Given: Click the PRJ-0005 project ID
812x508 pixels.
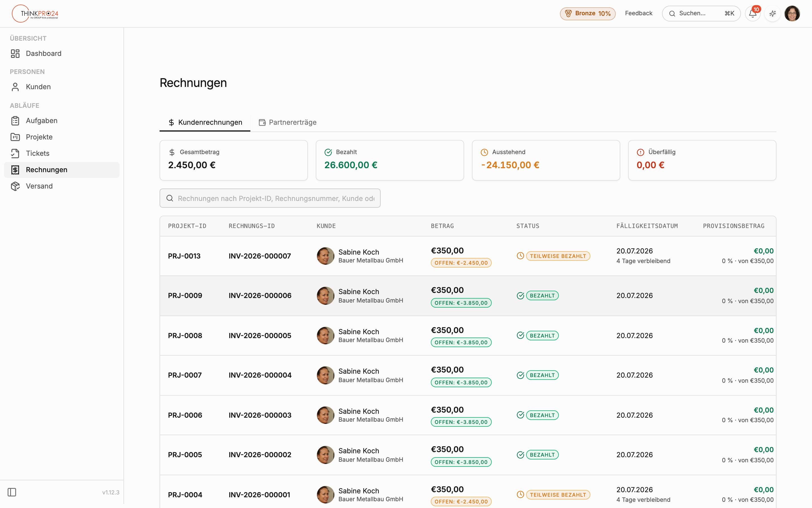Looking at the screenshot, I should click(185, 455).
